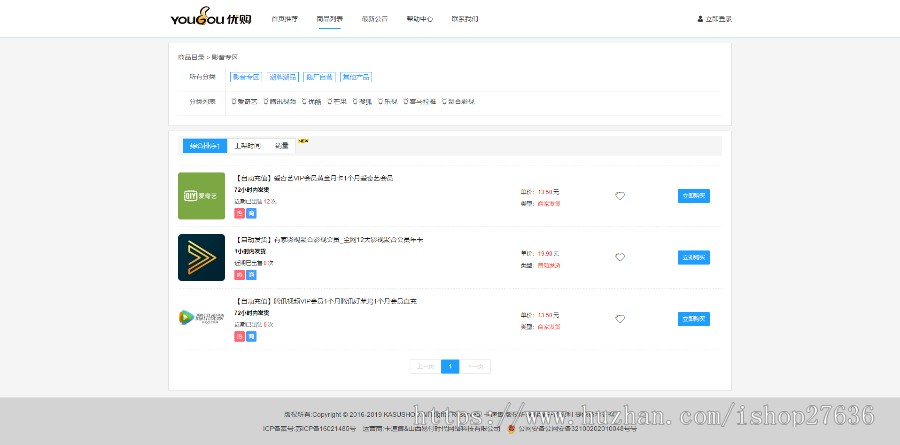Click the blue badge under the gold arrow item
The width and height of the screenshot is (900, 445).
pyautogui.click(x=251, y=275)
